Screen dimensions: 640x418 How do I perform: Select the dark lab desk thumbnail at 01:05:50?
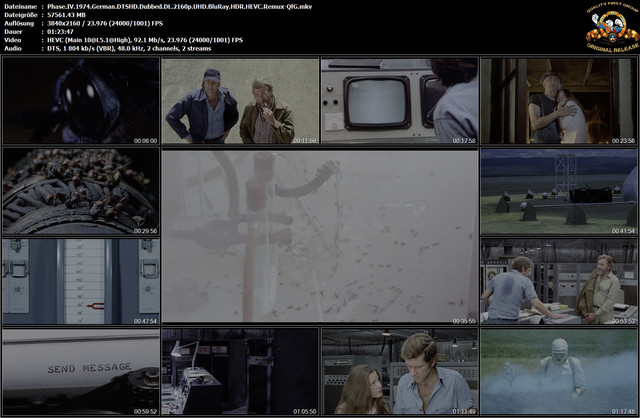coord(240,372)
